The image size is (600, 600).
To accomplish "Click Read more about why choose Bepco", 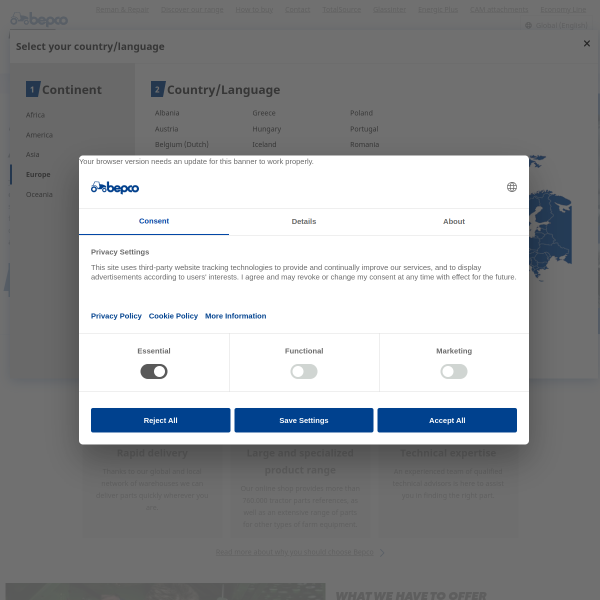I will pos(294,552).
